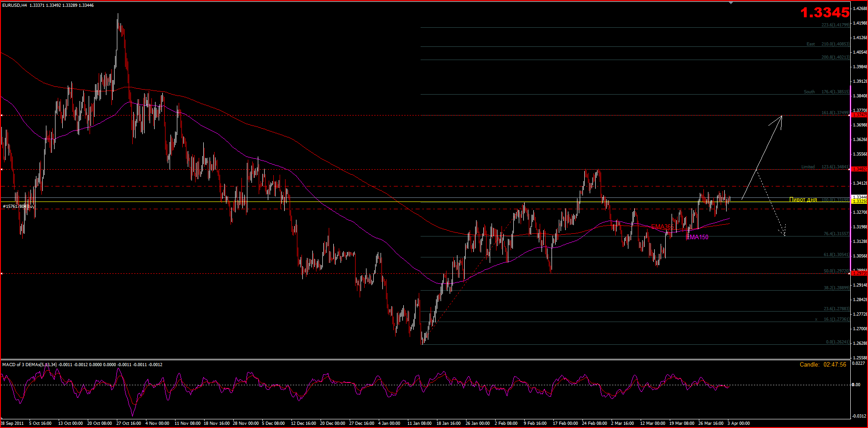Select the 76.4(1.31557) Fibonacci level label

(837, 234)
